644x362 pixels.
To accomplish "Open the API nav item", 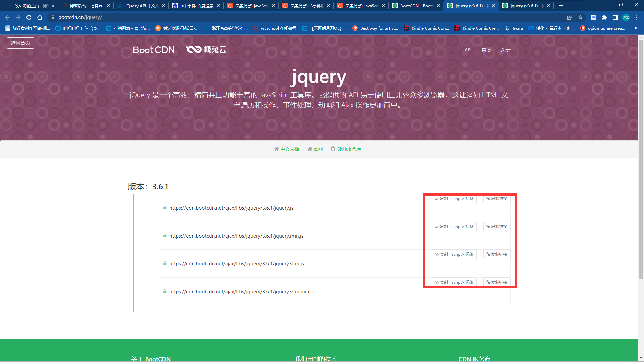I will pos(468,50).
